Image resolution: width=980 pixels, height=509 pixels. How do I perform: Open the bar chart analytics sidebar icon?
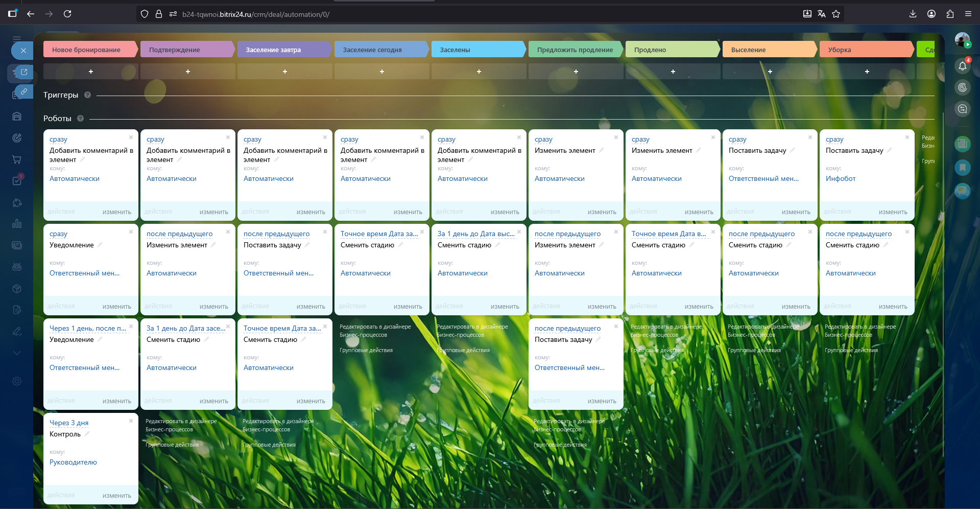pos(17,223)
